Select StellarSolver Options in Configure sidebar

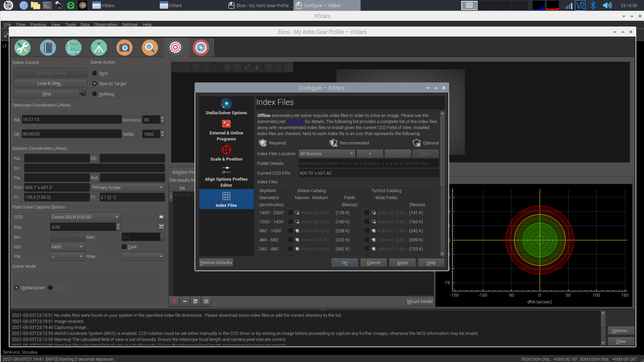tap(226, 107)
